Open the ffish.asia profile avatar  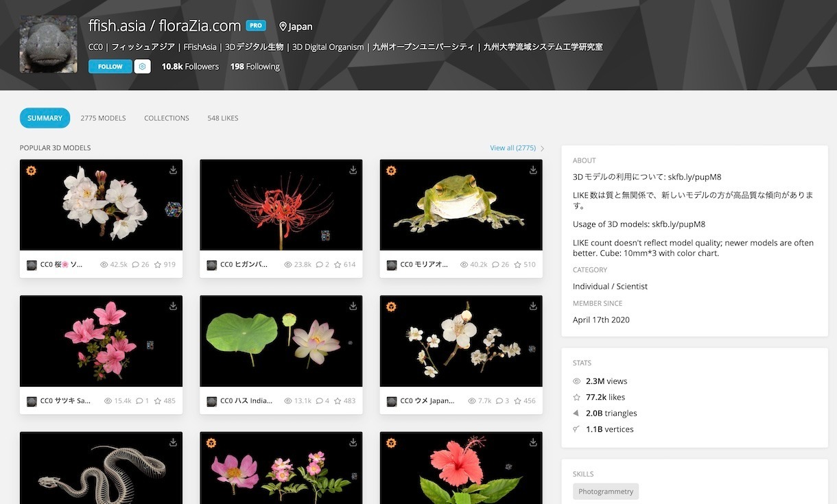[49, 45]
